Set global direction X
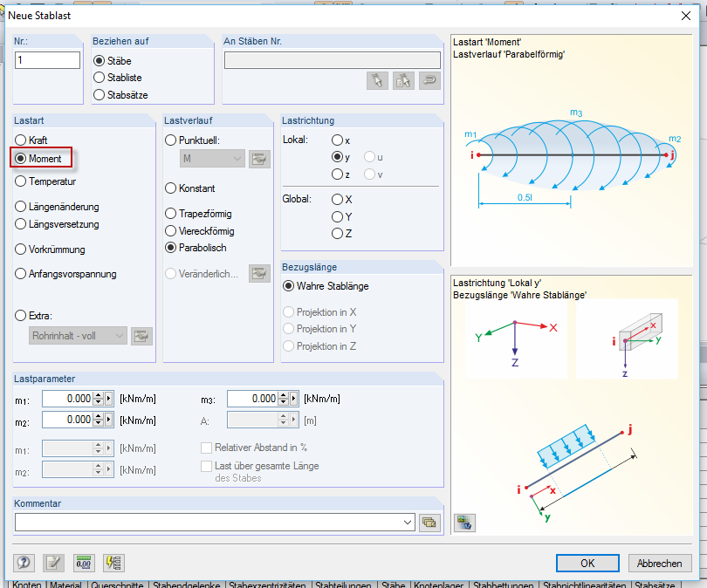The height and width of the screenshot is (588, 707). coord(337,199)
